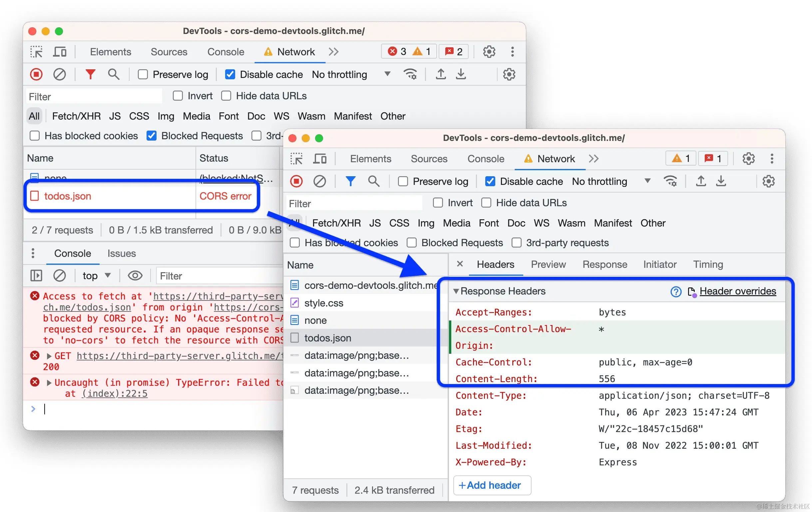Enable Preserve log in front window
This screenshot has width=812, height=512.
[x=403, y=182]
